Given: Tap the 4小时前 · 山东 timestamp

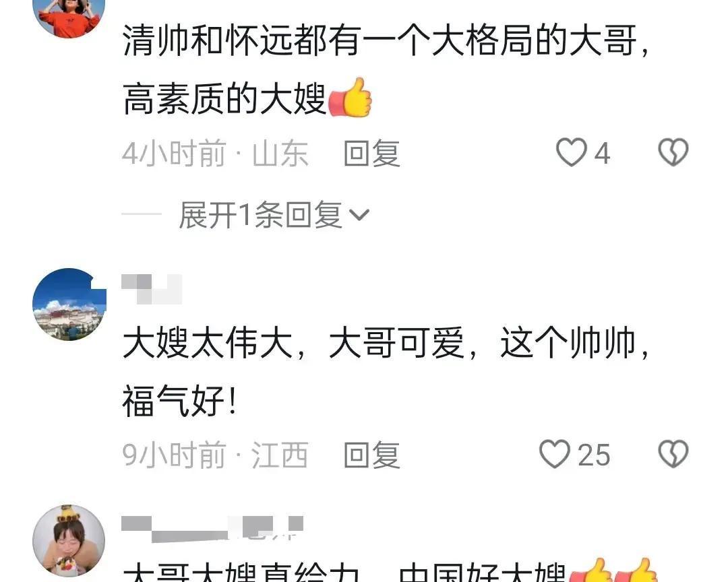Looking at the screenshot, I should (216, 153).
